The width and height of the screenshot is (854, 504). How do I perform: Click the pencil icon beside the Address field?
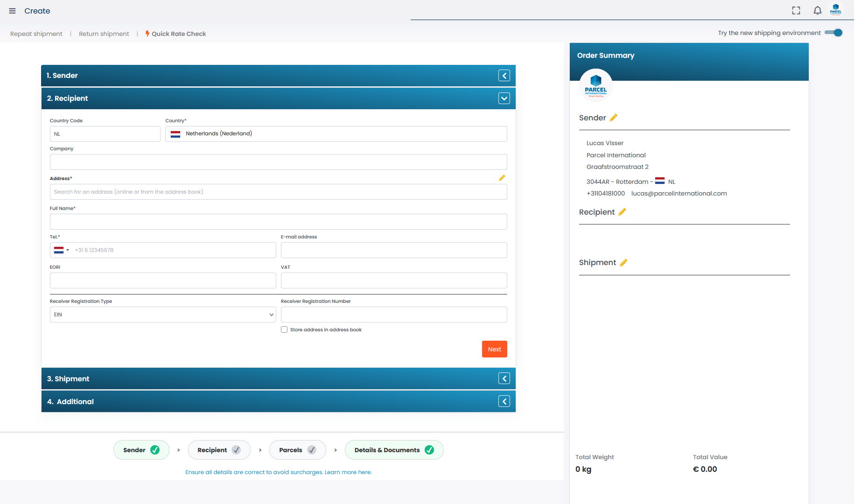coord(502,178)
